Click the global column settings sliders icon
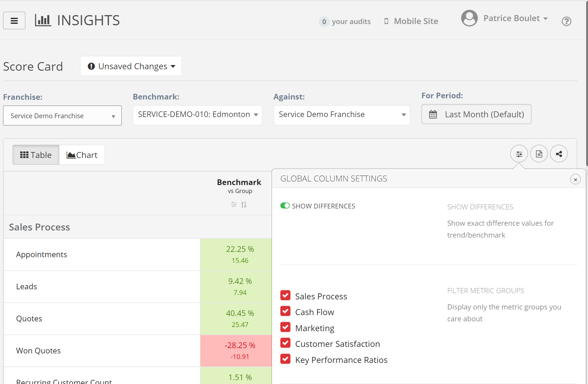 pyautogui.click(x=519, y=154)
